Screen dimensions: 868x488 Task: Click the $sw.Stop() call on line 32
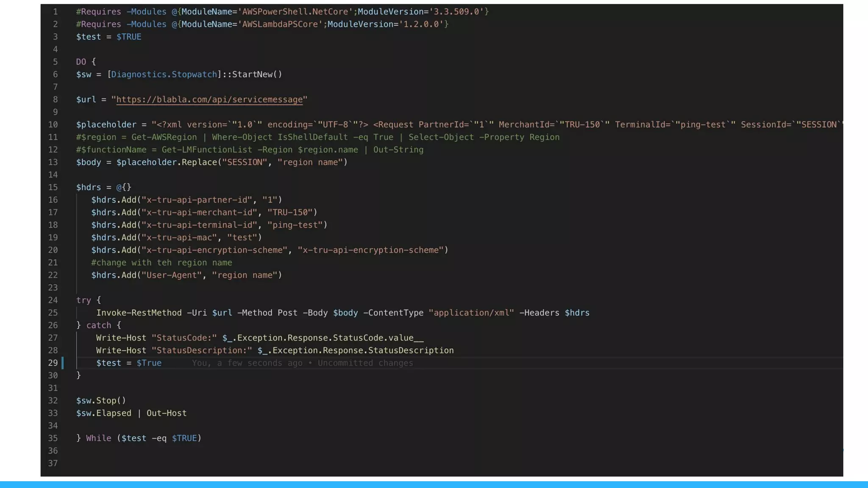point(101,401)
